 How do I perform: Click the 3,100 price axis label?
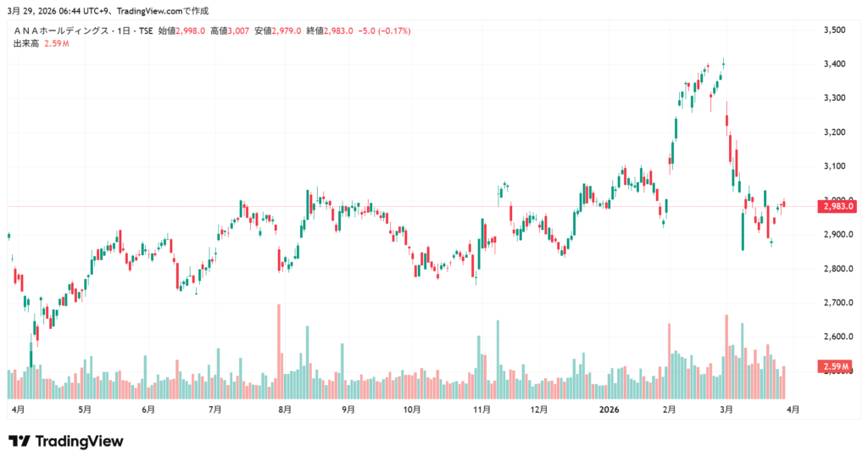tap(835, 166)
